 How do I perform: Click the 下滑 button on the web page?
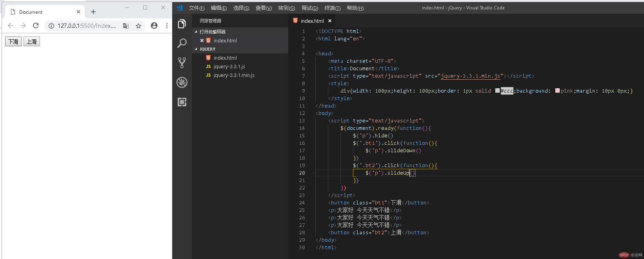coord(13,42)
